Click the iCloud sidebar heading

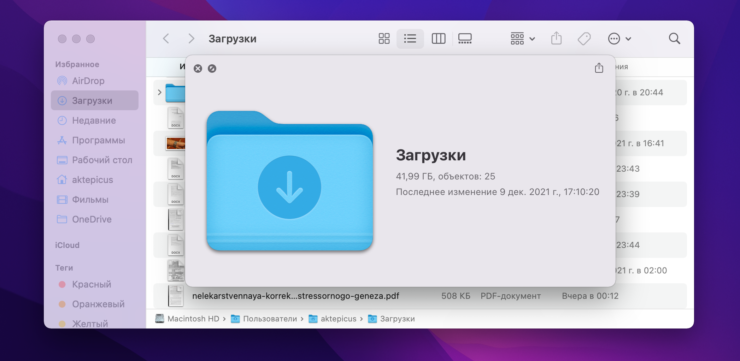(x=67, y=245)
